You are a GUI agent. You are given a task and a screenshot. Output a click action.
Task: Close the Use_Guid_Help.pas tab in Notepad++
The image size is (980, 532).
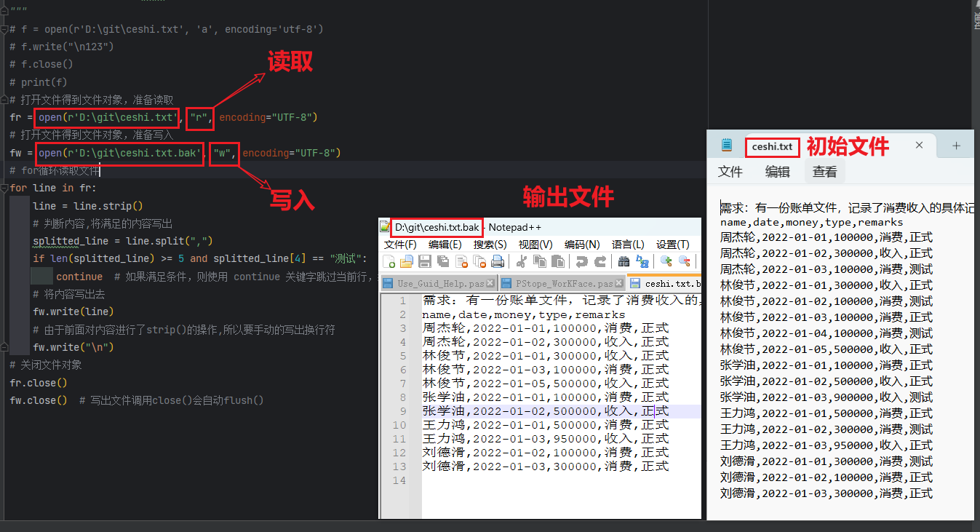[490, 283]
